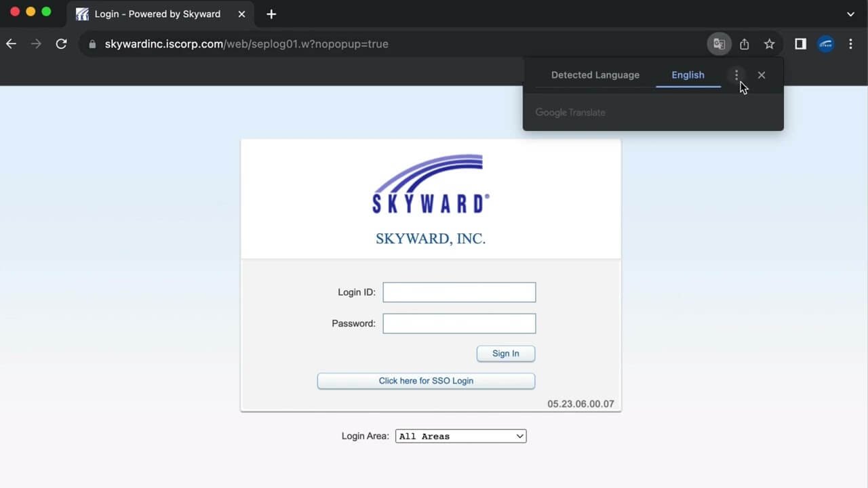Click the blue Skyward profile avatar icon
Image resolution: width=868 pixels, height=488 pixels.
[x=826, y=43]
